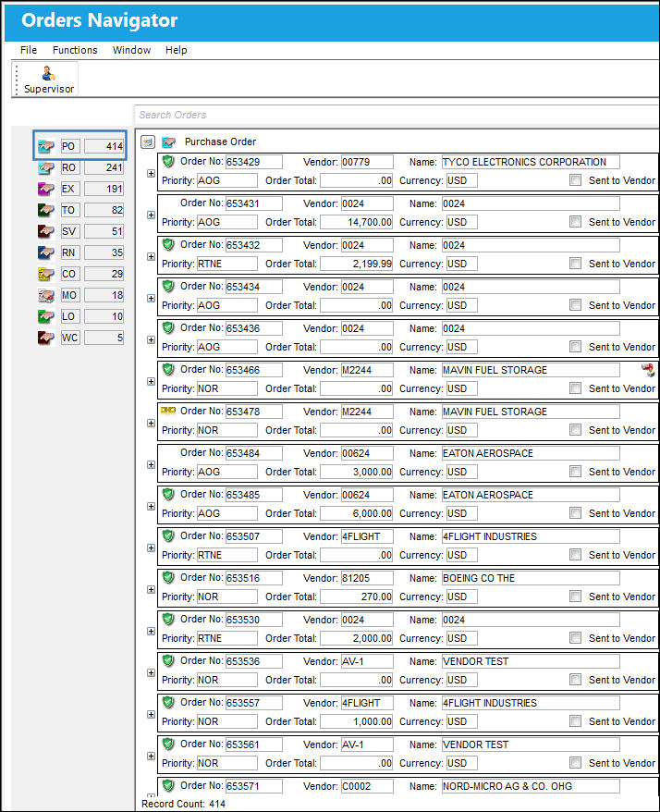The height and width of the screenshot is (812, 660).
Task: Select the EX order type icon
Action: (x=46, y=189)
